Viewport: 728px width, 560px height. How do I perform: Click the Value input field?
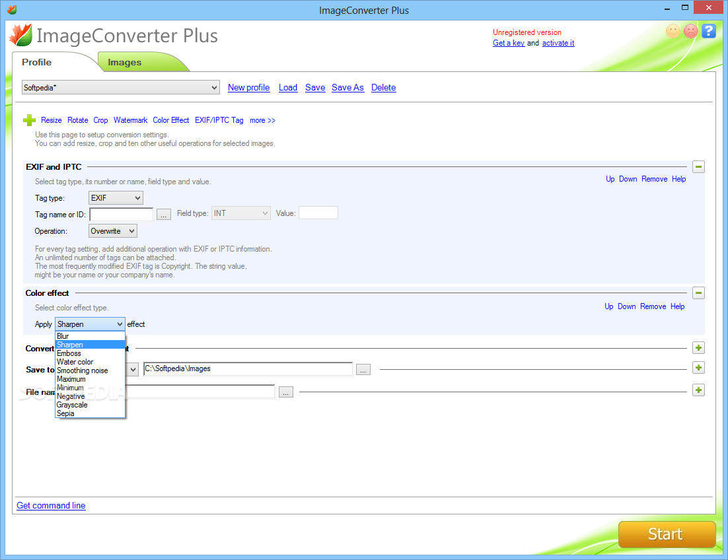coord(318,213)
